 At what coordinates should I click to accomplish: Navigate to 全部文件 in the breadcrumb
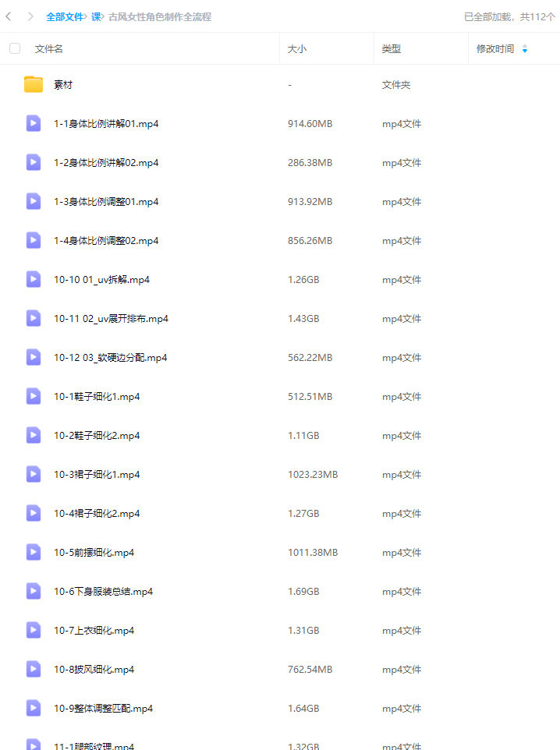tap(65, 16)
